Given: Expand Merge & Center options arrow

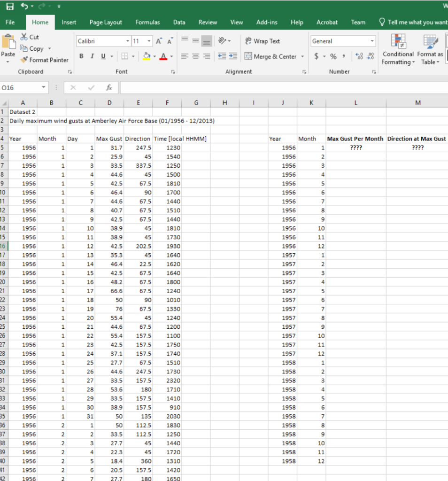Looking at the screenshot, I should pos(302,56).
